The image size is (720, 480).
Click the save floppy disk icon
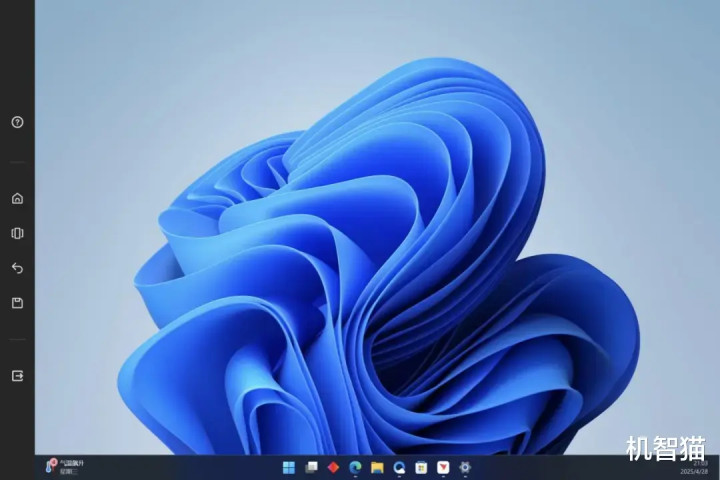pyautogui.click(x=17, y=303)
